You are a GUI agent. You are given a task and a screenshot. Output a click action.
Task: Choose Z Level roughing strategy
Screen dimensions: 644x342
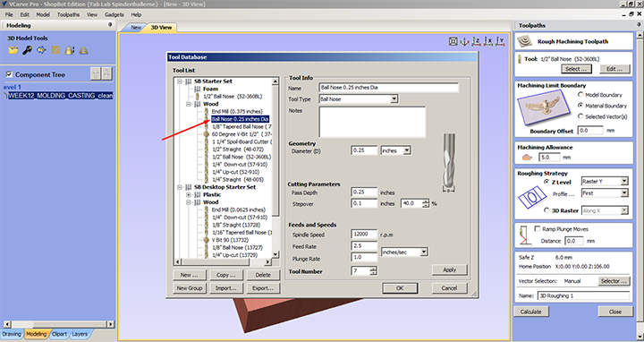tap(547, 181)
